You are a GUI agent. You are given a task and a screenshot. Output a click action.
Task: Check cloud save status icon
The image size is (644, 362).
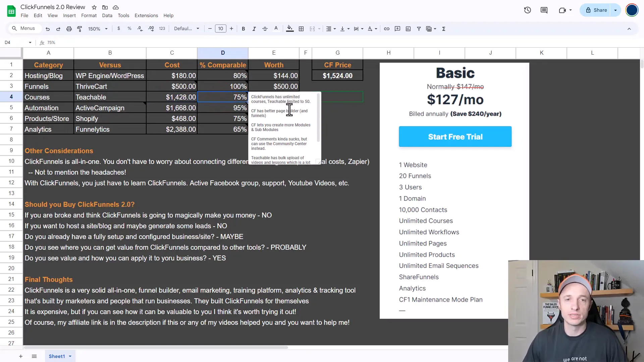116,7
